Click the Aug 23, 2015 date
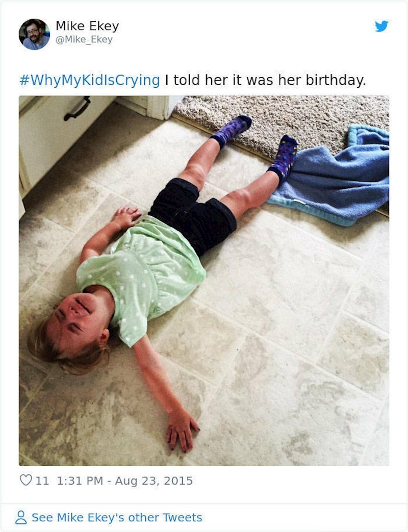 154,481
